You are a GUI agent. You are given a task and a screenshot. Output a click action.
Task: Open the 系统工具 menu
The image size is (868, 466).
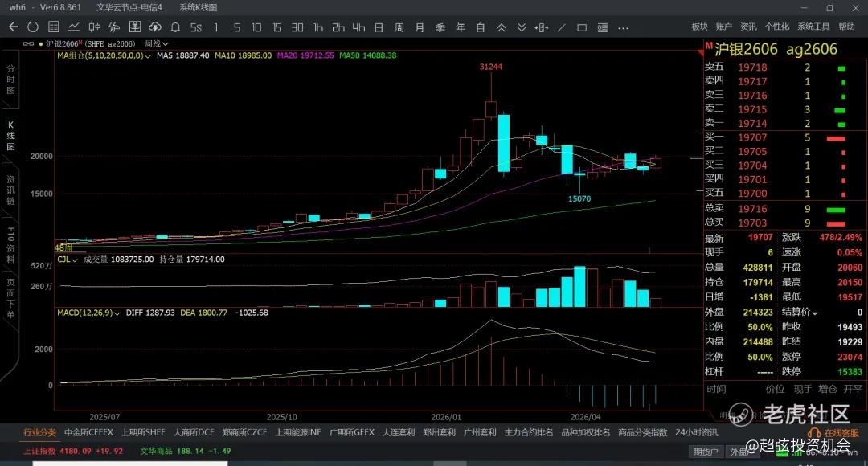pyautogui.click(x=813, y=27)
